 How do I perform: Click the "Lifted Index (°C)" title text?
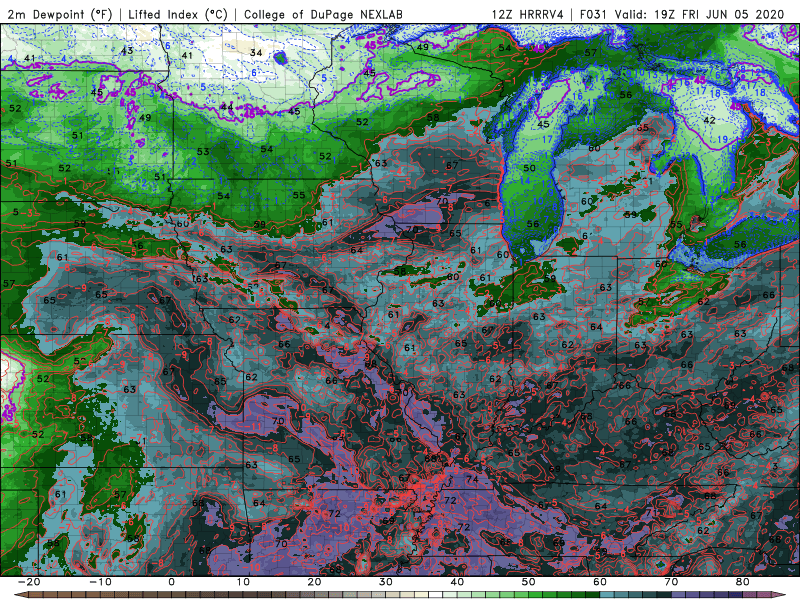pos(178,14)
